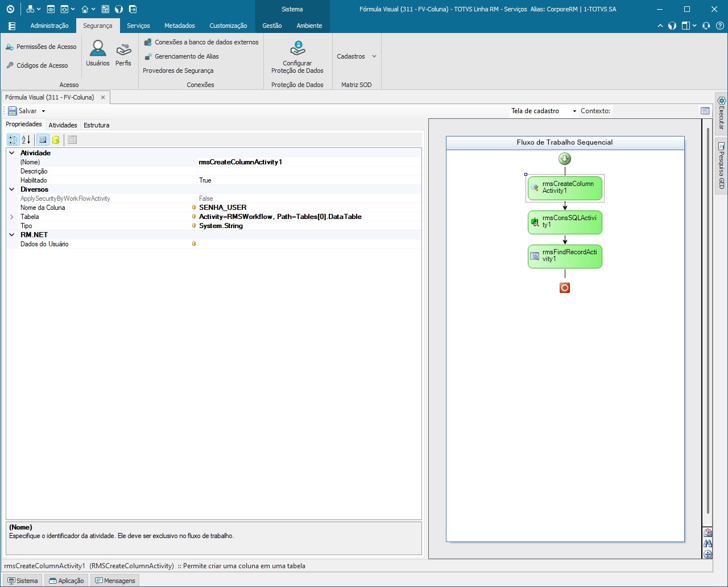This screenshot has height=587, width=728.
Task: Open the ribbon list menu icon left of Administração
Action: pyautogui.click(x=12, y=26)
